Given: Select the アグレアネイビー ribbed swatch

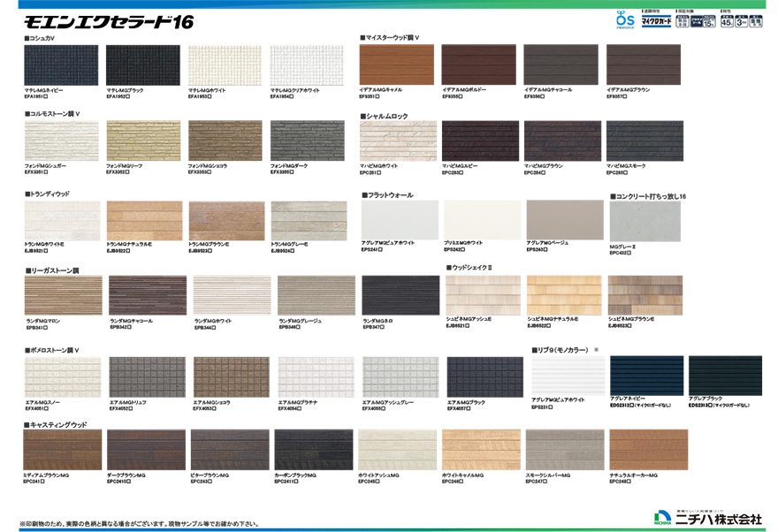Looking at the screenshot, I should click(x=646, y=376).
